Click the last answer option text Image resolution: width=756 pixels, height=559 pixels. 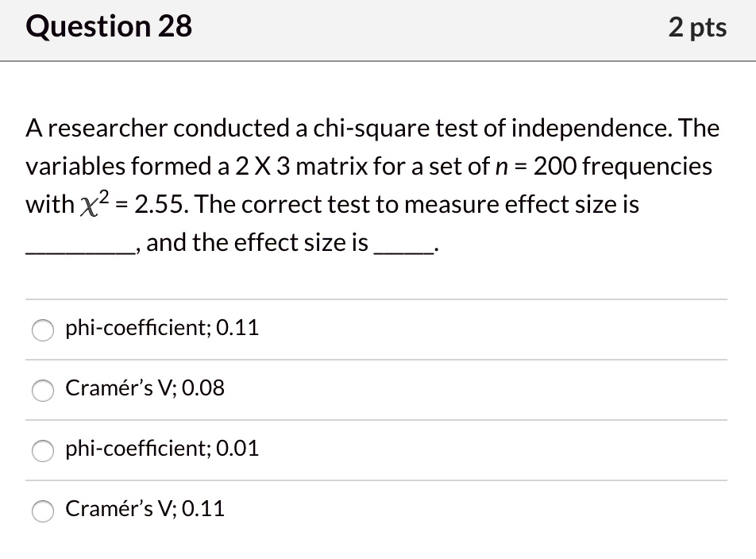coord(145,509)
